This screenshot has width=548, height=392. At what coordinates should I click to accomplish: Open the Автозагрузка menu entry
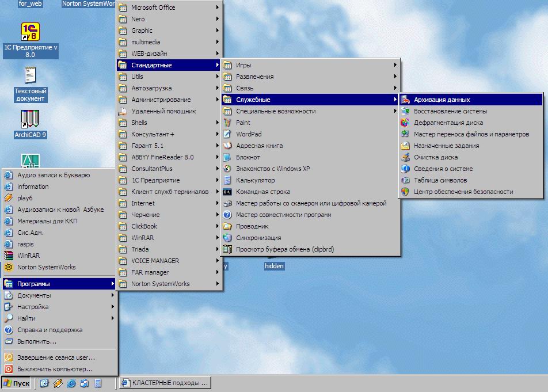(x=169, y=88)
